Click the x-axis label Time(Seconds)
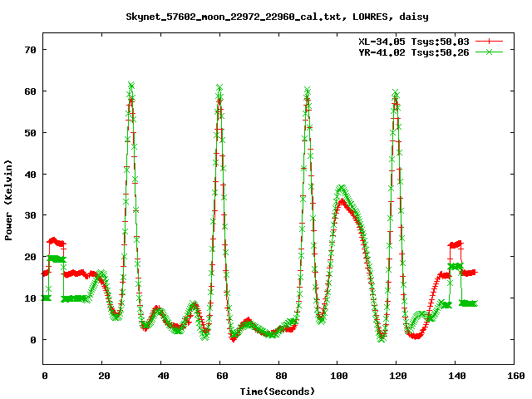 click(x=278, y=392)
